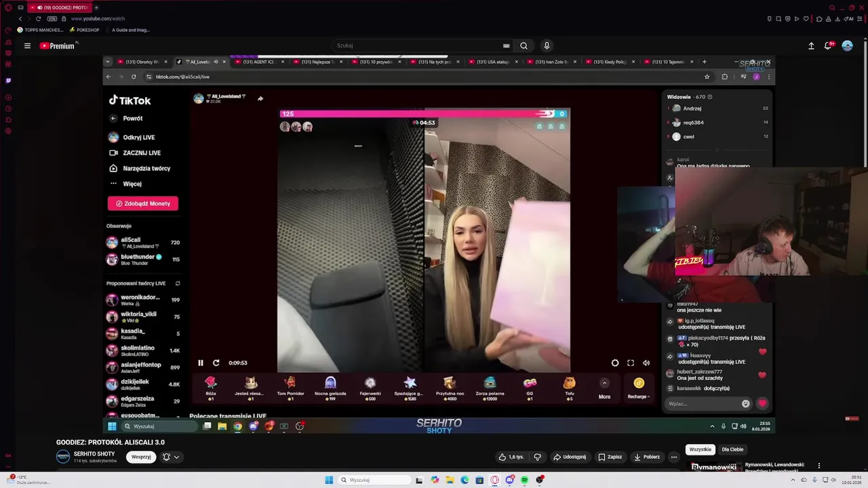This screenshot has height=488, width=868.
Task: Add page to bookmarks with heart icon
Action: 806,18
